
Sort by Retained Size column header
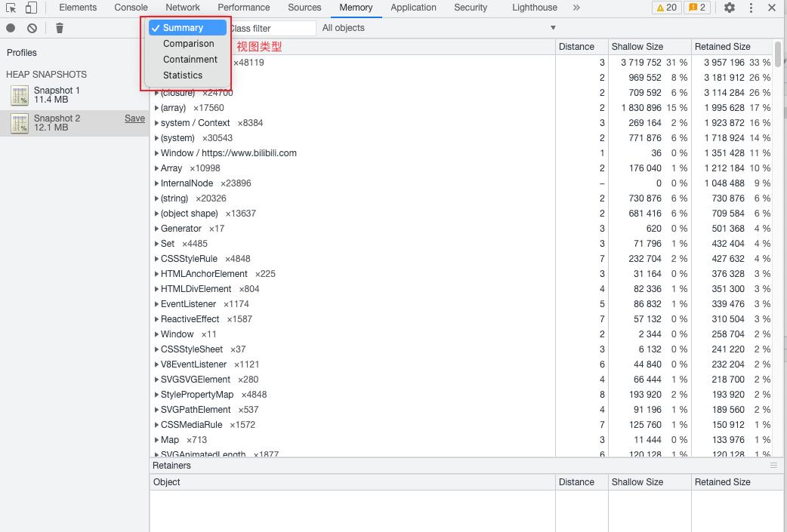pyautogui.click(x=722, y=47)
